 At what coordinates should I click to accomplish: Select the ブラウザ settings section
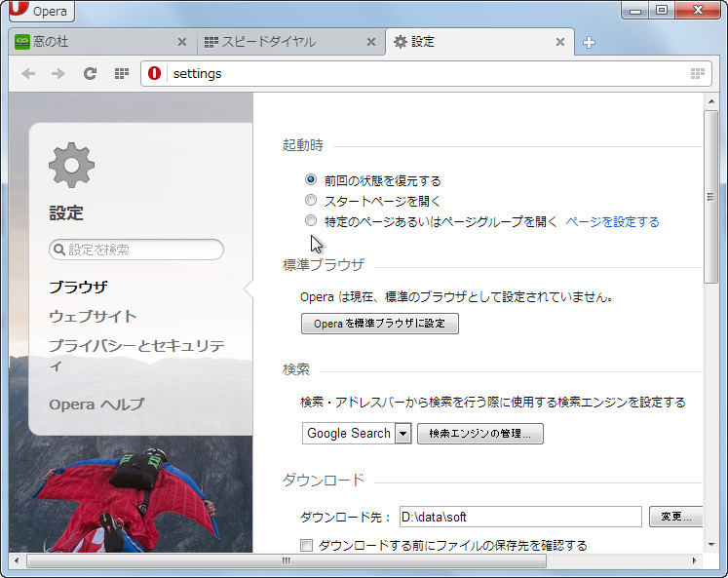79,287
